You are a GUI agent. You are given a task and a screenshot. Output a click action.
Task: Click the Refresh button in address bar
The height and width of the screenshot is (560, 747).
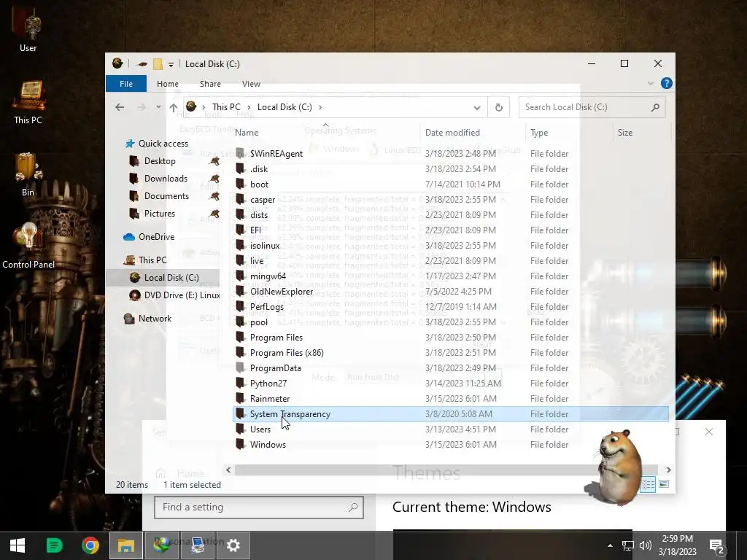click(x=498, y=107)
